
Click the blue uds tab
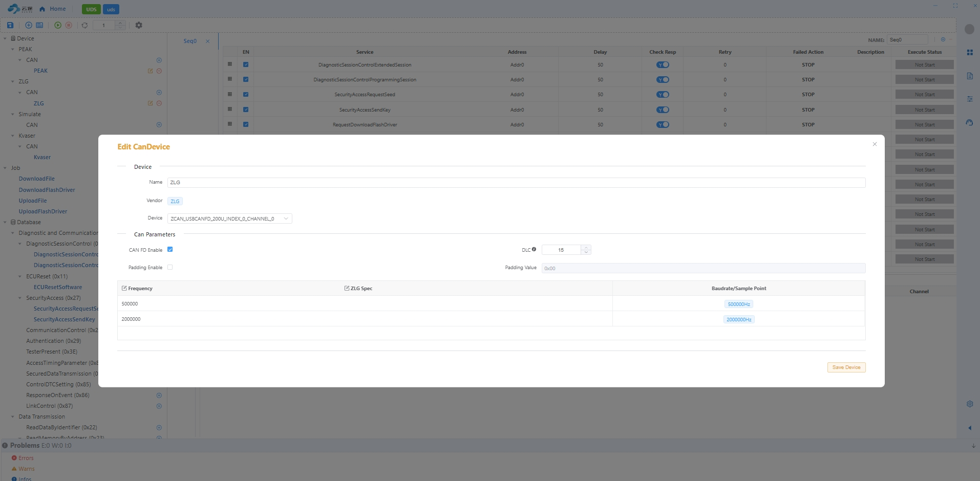click(111, 9)
